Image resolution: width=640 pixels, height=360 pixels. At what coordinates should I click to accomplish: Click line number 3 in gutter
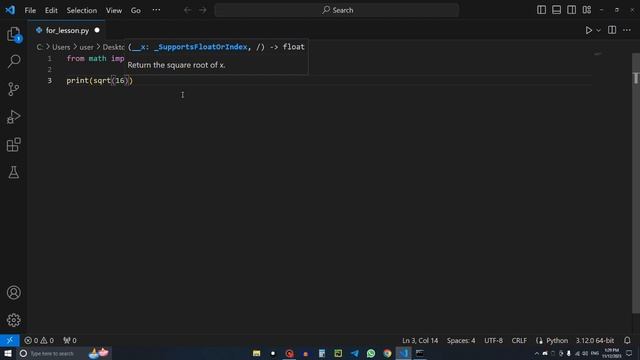point(50,80)
